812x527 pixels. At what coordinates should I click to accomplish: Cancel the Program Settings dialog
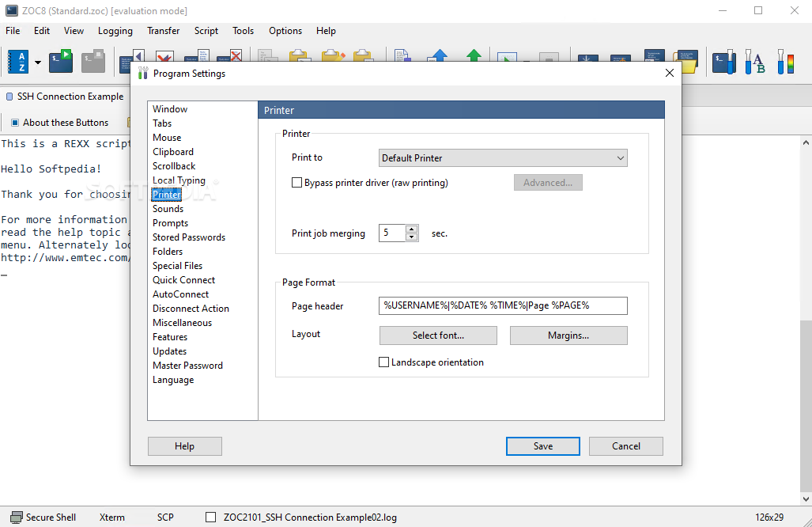[625, 446]
